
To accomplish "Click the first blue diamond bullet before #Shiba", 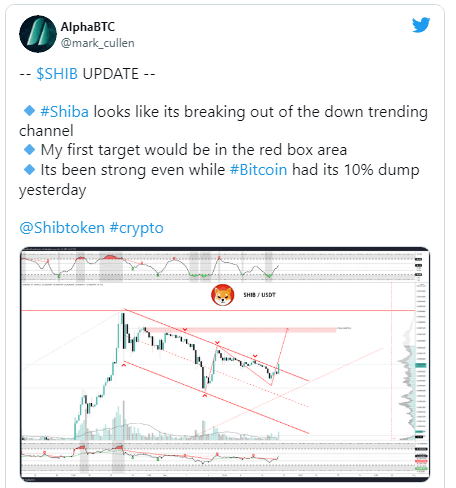I will tap(29, 111).
